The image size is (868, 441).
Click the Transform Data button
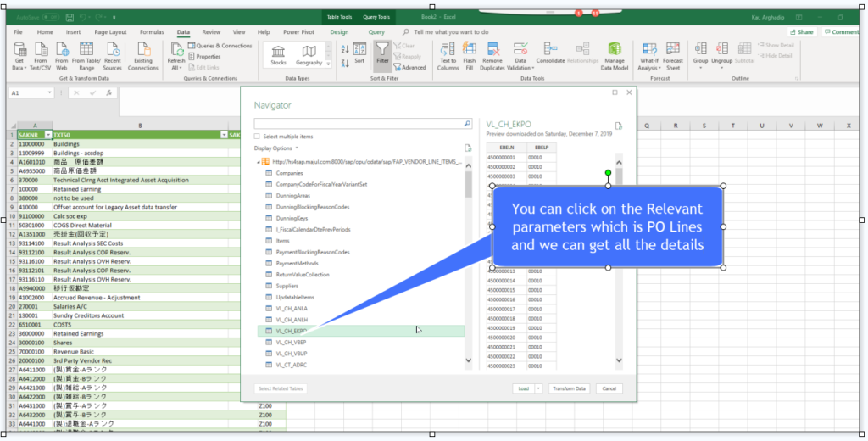[x=568, y=388]
